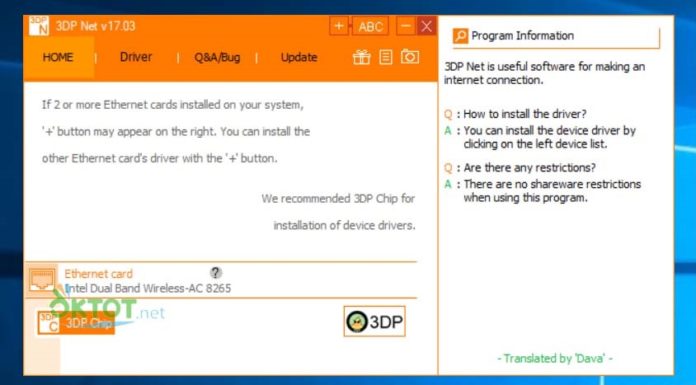696x385 pixels.
Task: Minimize the 3DP Net window
Action: pos(406,26)
